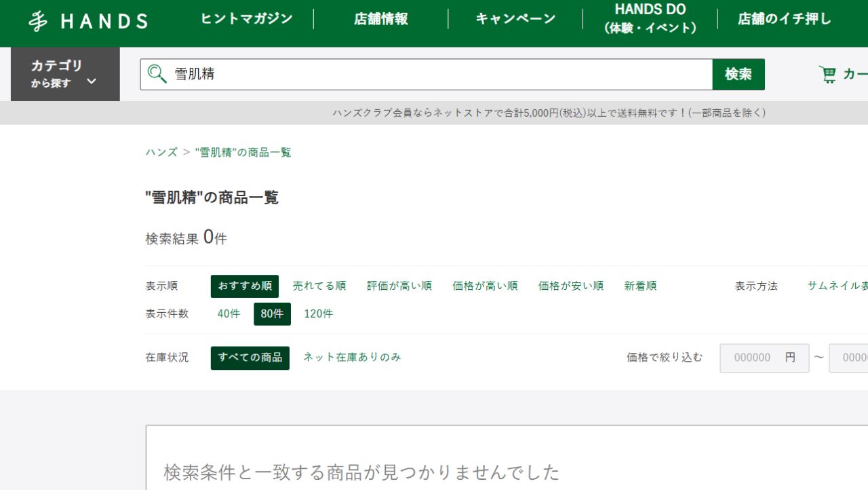Sort by 価格が安い順
This screenshot has width=868, height=490.
571,286
